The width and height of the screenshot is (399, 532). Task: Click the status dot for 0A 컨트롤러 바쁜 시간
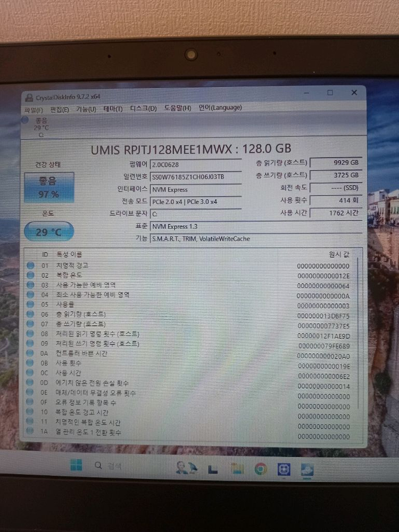(30, 353)
